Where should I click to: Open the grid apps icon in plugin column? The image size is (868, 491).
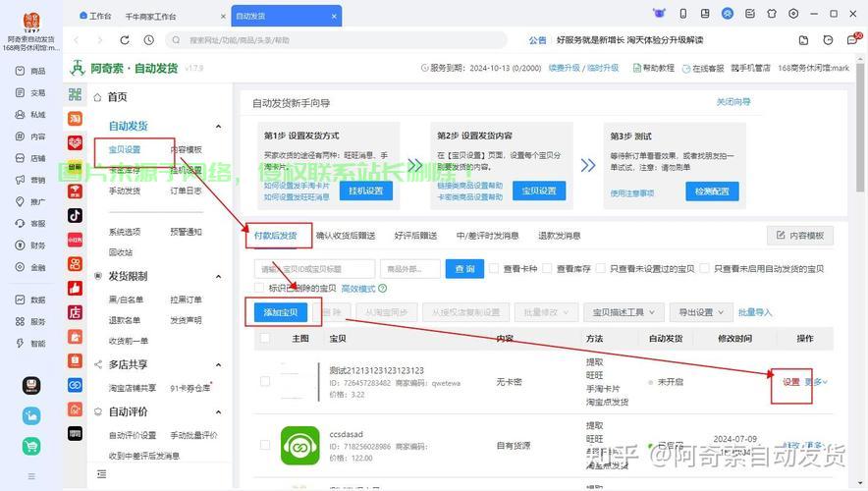[76, 94]
